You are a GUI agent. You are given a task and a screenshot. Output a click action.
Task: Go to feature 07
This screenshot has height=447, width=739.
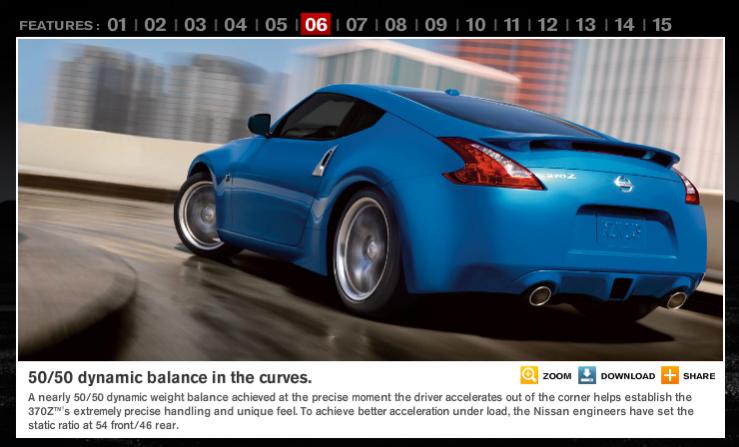(x=356, y=25)
